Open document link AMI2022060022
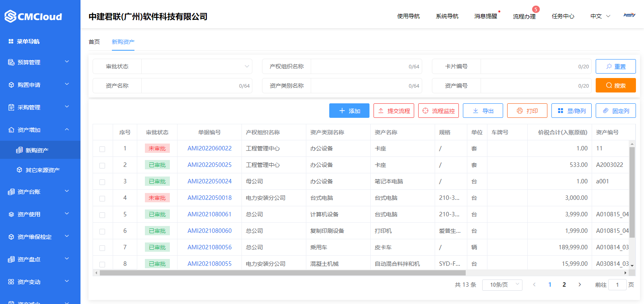This screenshot has width=644, height=304. coord(210,148)
